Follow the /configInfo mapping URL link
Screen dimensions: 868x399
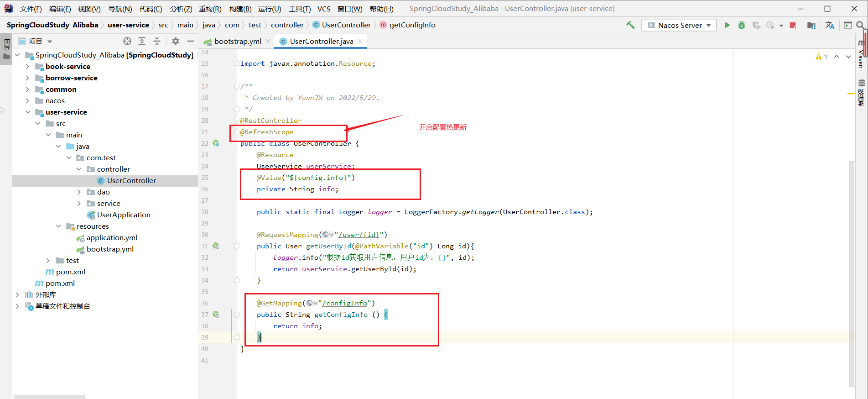(x=344, y=303)
